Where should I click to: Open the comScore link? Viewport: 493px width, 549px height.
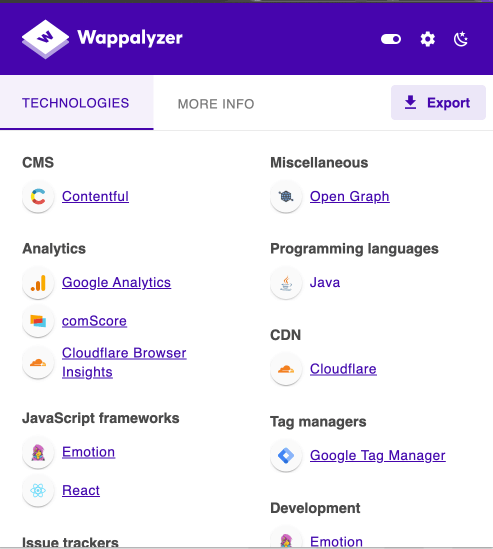click(94, 321)
